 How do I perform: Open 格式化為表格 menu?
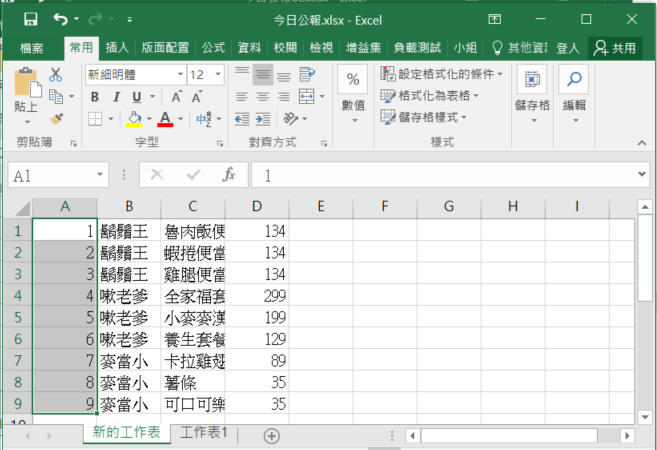click(429, 96)
